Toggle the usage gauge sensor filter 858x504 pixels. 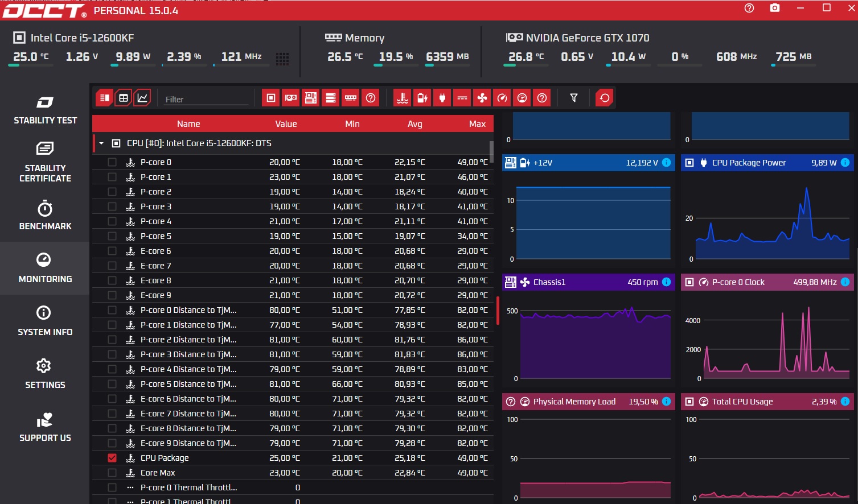coord(522,98)
